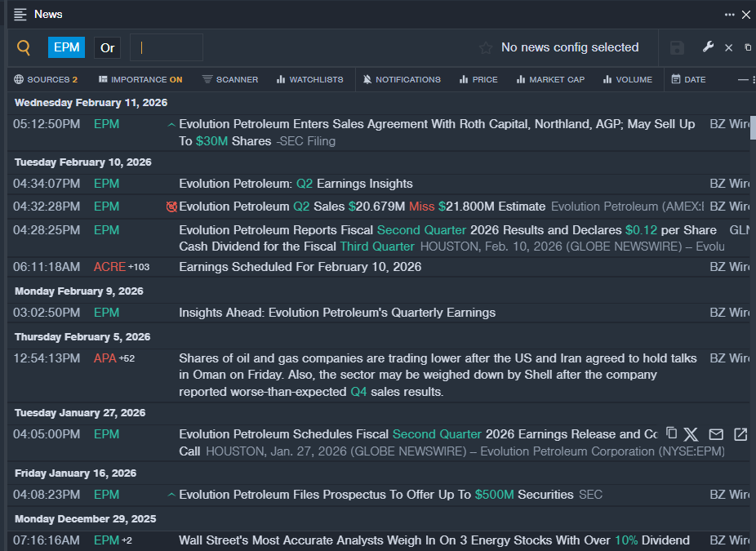Click the save config floppy disk icon
Image resolution: width=756 pixels, height=551 pixels.
677,47
